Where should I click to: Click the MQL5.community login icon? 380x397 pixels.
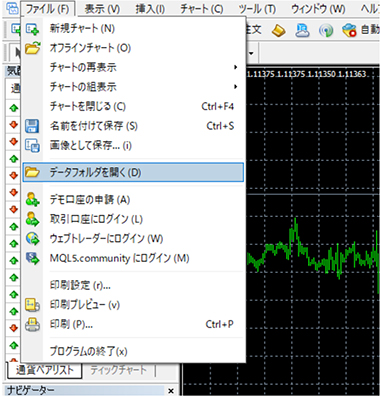pos(33,258)
